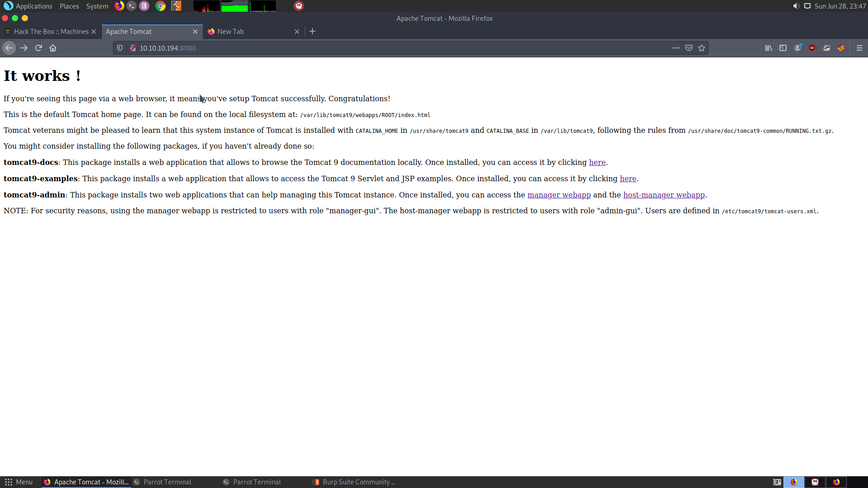Save page to Pocket icon
This screenshot has width=868, height=488.
(x=689, y=48)
